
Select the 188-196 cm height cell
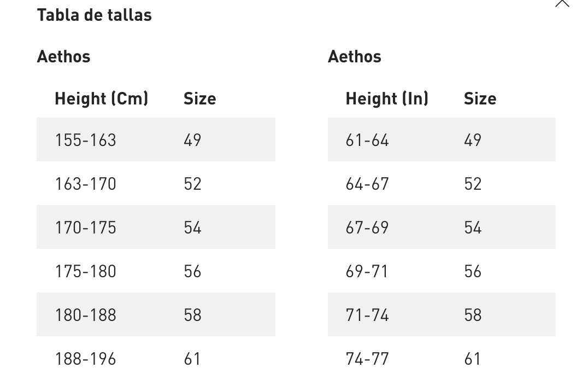(x=85, y=359)
